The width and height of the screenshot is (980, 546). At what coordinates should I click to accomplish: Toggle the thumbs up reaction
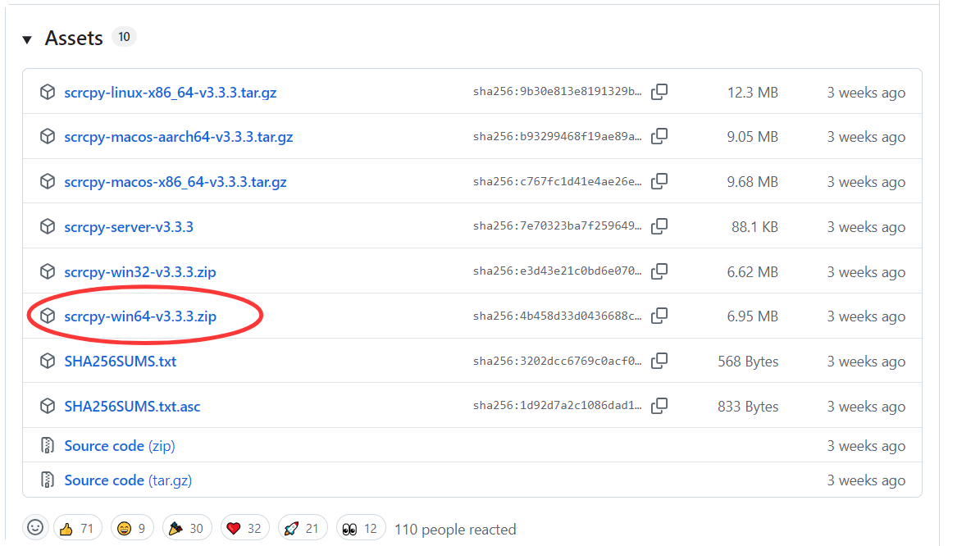point(78,529)
